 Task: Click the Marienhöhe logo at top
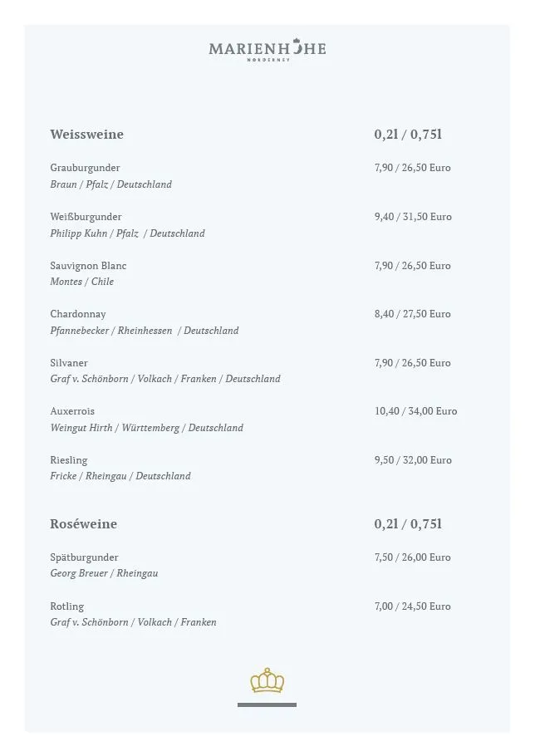pos(267,49)
